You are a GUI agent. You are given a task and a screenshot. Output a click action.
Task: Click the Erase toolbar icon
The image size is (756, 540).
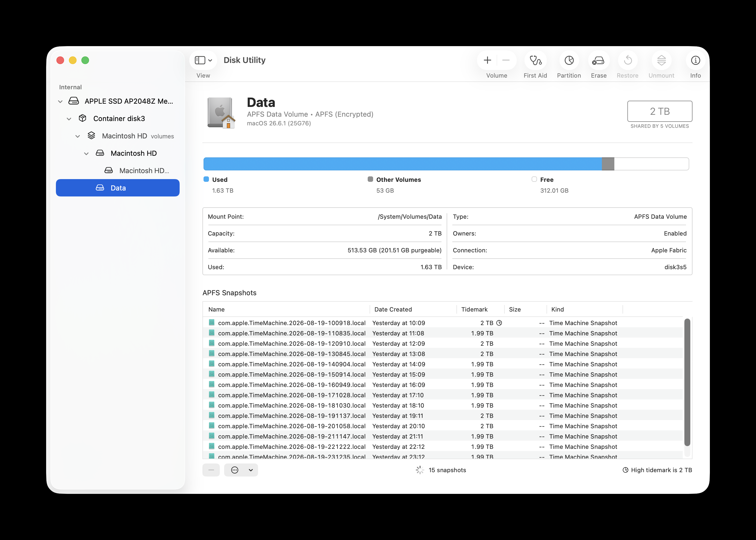point(598,60)
